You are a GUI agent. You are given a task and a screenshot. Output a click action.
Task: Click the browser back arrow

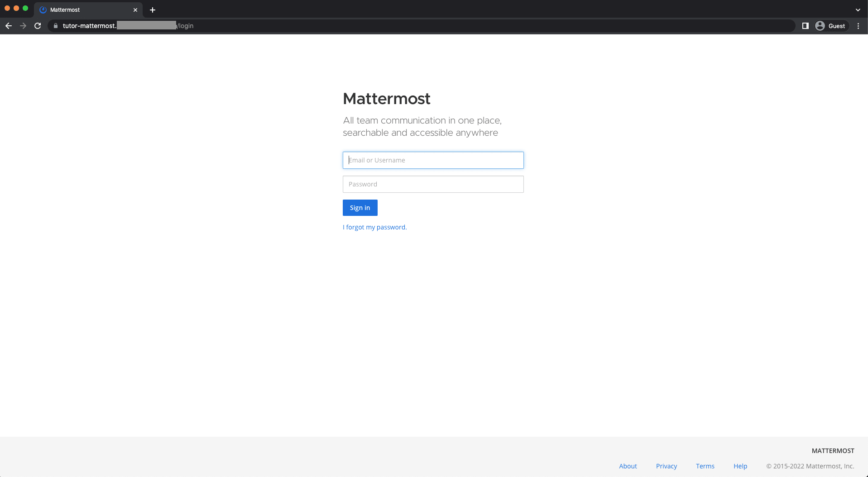9,26
